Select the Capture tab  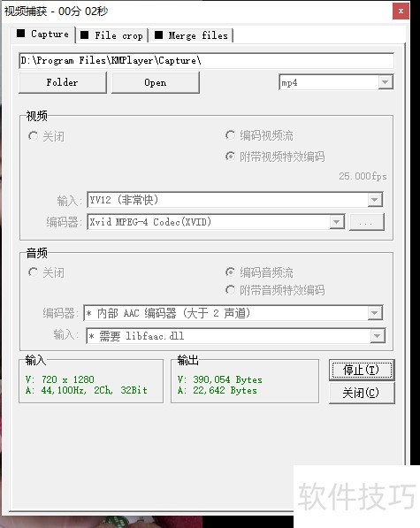[x=43, y=34]
